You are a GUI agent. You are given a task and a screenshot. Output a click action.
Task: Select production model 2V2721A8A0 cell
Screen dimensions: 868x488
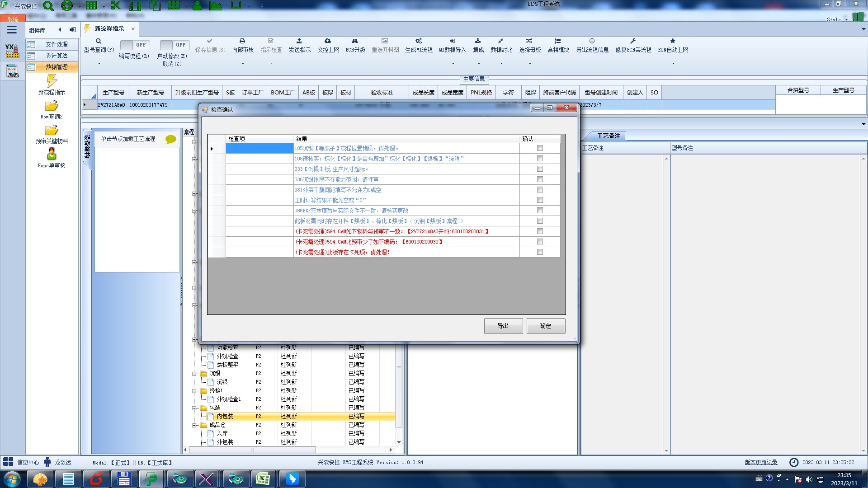pos(111,105)
